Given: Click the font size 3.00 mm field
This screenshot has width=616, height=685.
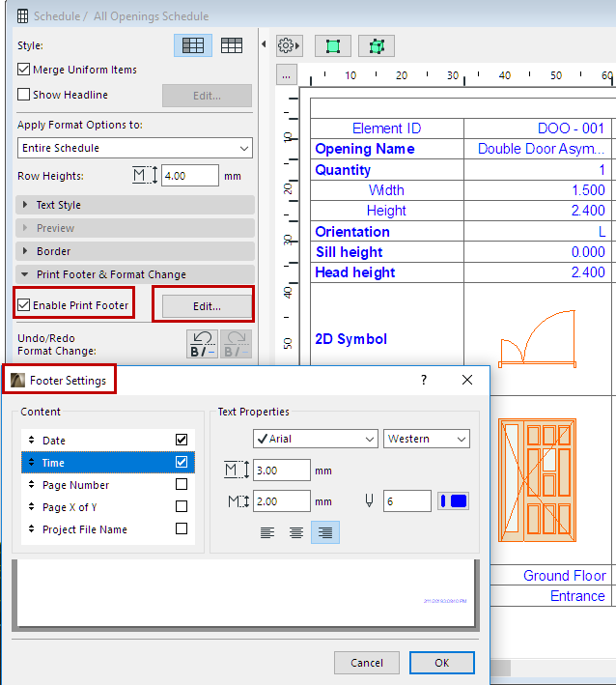Looking at the screenshot, I should (x=282, y=471).
